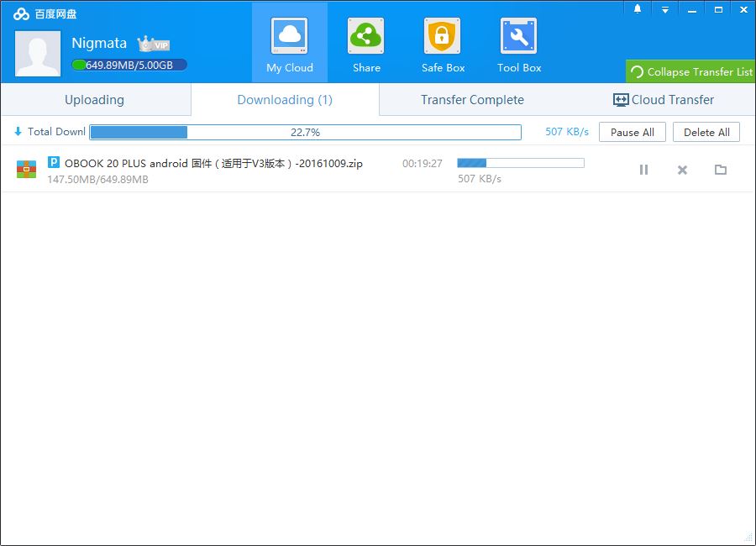Open the Transfer Complete tab
Image resolution: width=756 pixels, height=546 pixels.
tap(472, 100)
